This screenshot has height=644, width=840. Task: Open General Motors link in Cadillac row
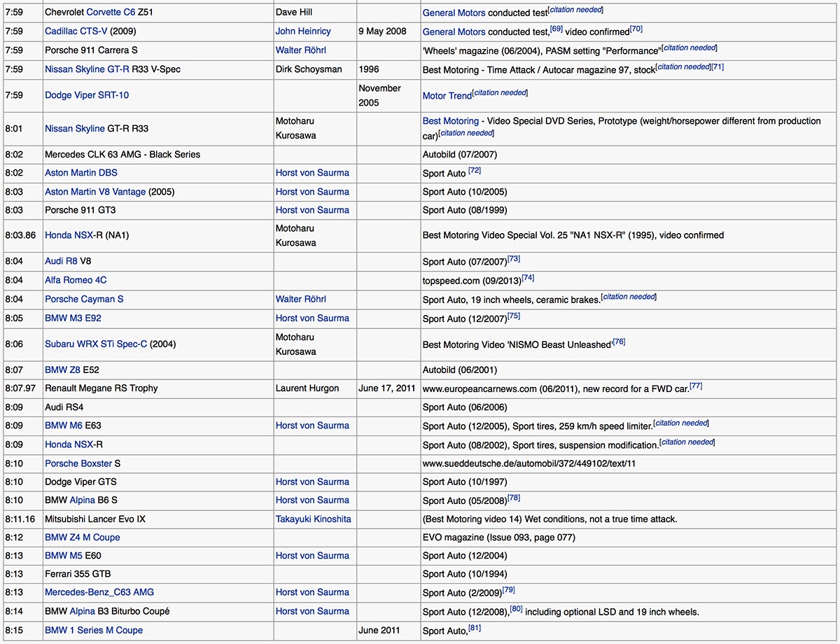[454, 31]
